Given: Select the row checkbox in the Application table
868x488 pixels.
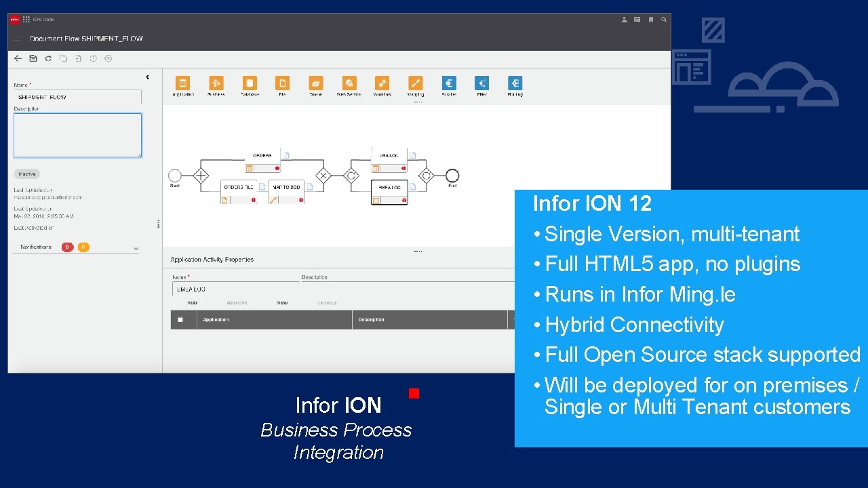Looking at the screenshot, I should pos(181,319).
